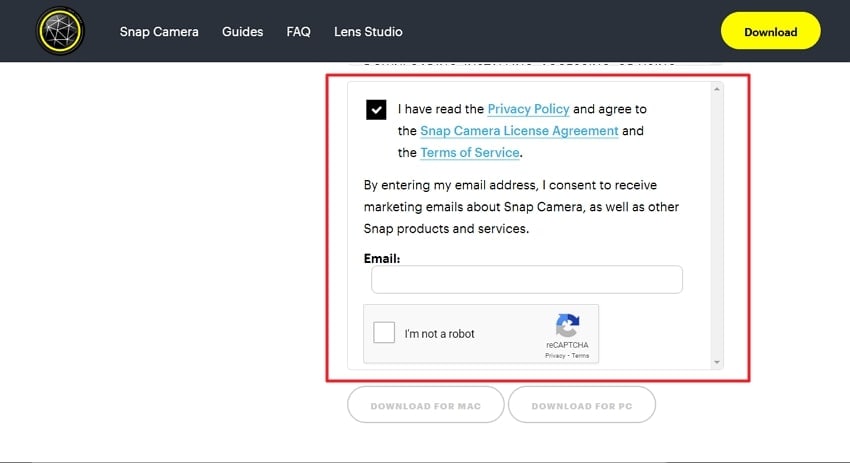The height and width of the screenshot is (463, 850).
Task: Click the reCAPTCHA Privacy link
Action: tap(554, 356)
